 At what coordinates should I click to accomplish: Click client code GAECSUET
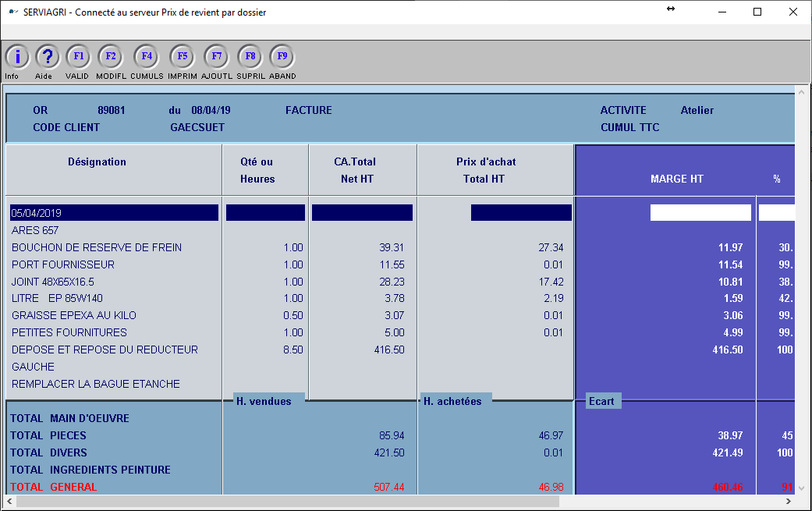(197, 127)
